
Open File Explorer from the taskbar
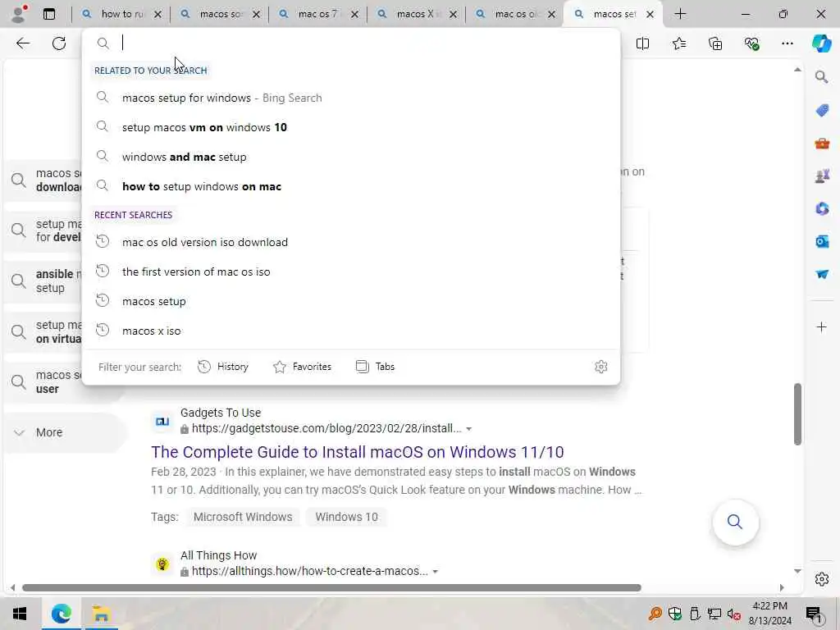(x=101, y=614)
